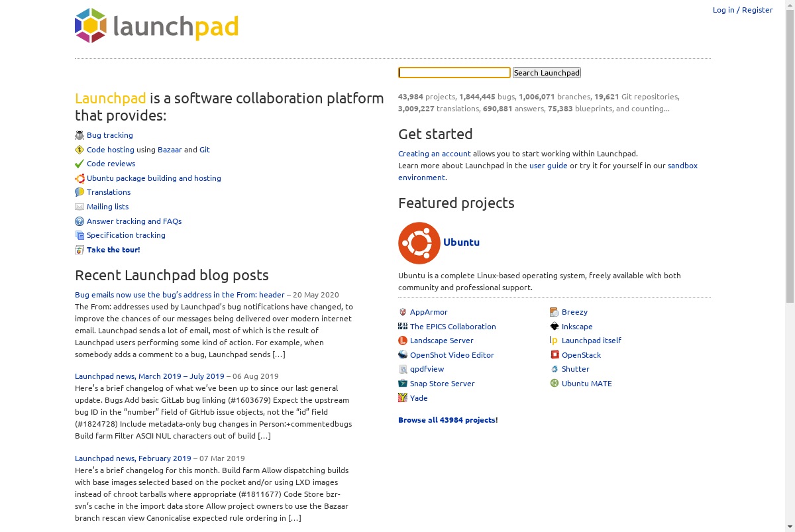Open Launchpad news, February 2019 post
Image resolution: width=795 pixels, height=532 pixels.
coord(133,458)
